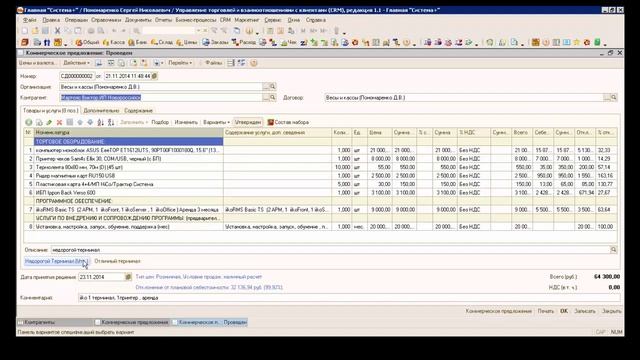Image resolution: width=640 pixels, height=360 pixels.
Task: Open selection button for Организация field
Action: (266, 87)
